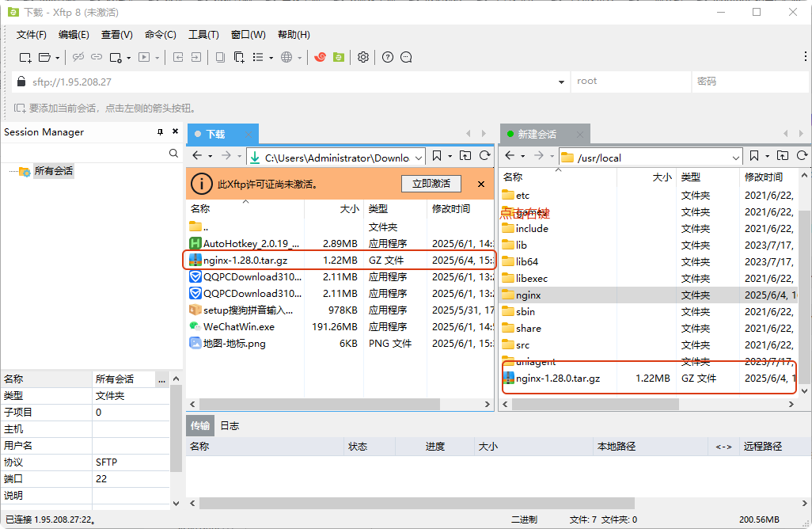Open the 编辑(E) menu
This screenshot has width=812, height=529.
coord(74,35)
